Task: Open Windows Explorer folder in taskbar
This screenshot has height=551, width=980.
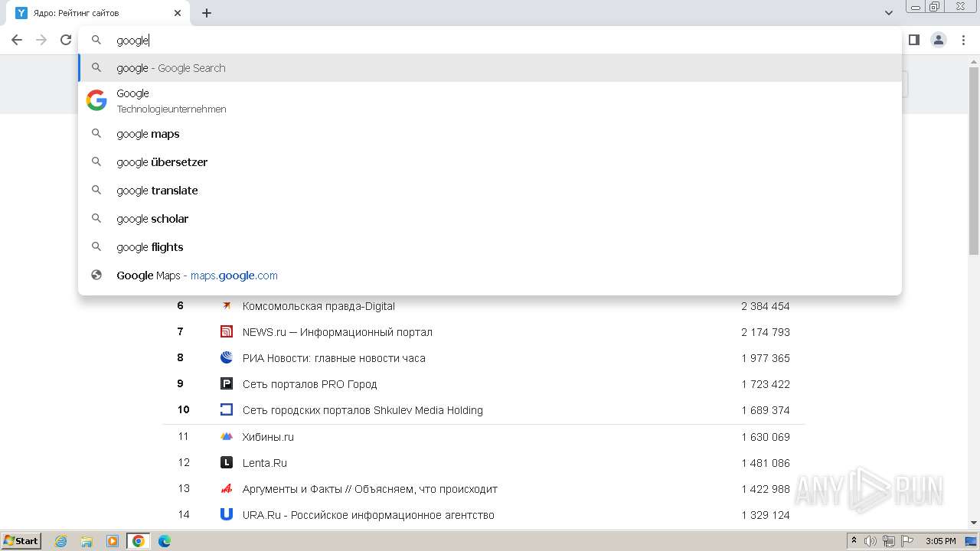Action: click(87, 541)
